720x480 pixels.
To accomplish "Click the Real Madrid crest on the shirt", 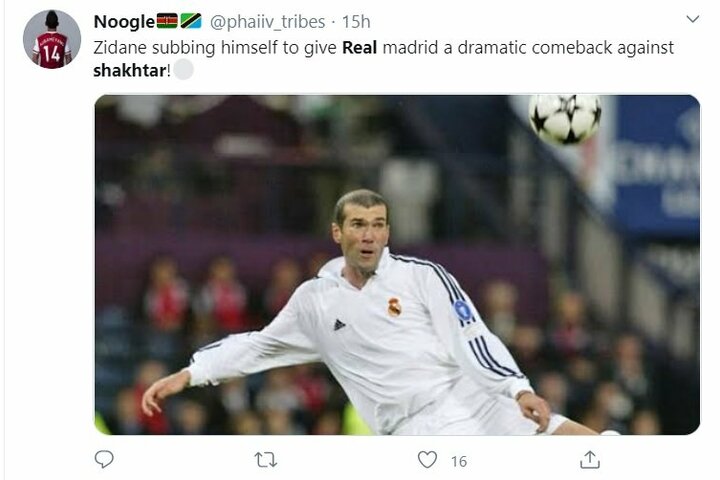I will click(x=394, y=307).
